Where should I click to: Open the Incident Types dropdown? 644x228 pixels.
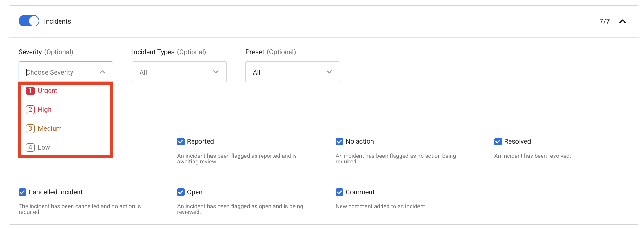[179, 72]
